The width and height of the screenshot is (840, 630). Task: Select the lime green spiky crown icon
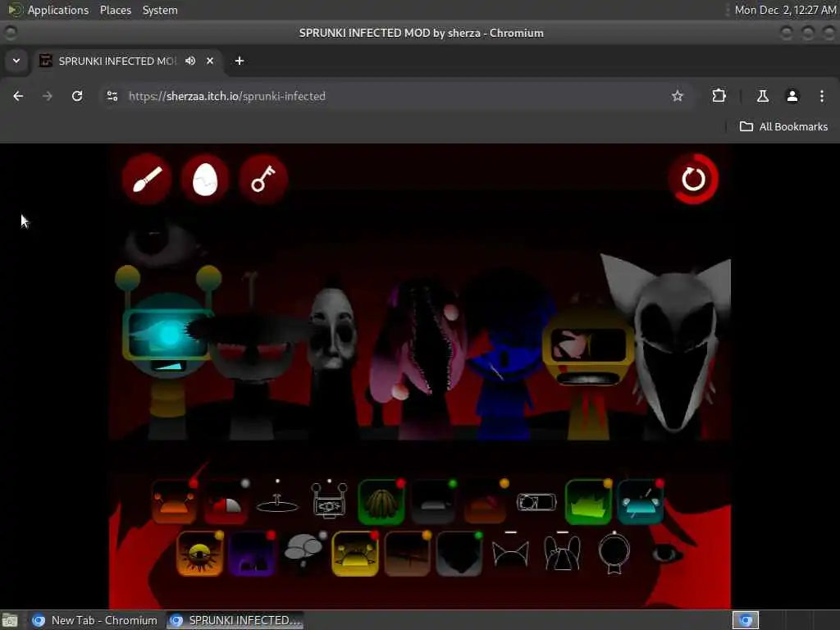[588, 502]
